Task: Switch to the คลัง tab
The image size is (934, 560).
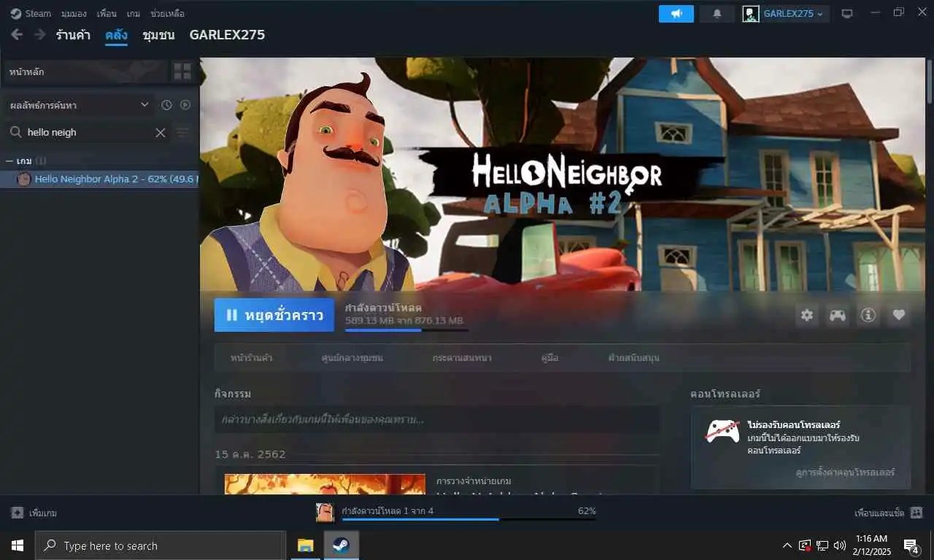Action: pyautogui.click(x=116, y=35)
